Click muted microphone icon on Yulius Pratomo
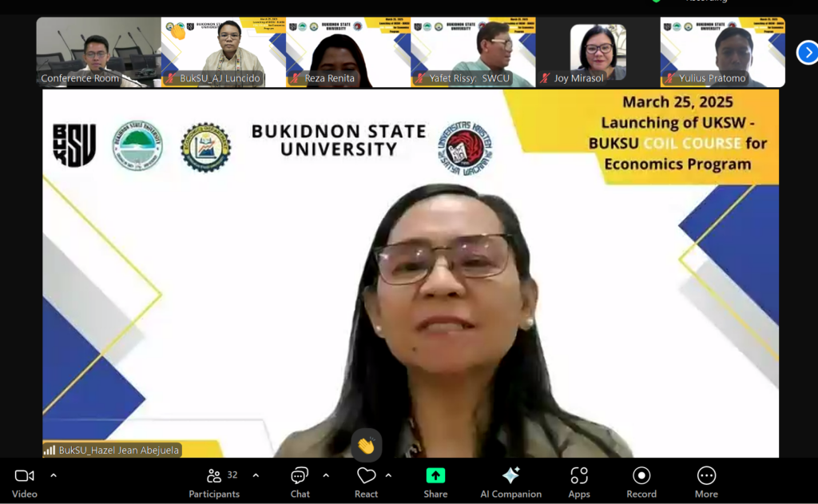This screenshot has width=818, height=504. pyautogui.click(x=670, y=78)
